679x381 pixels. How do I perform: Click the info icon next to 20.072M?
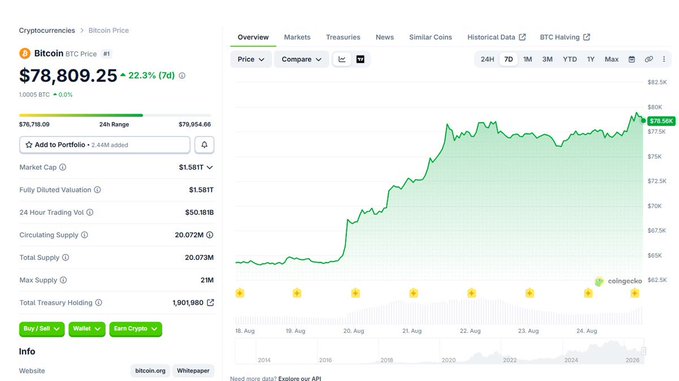pos(210,235)
